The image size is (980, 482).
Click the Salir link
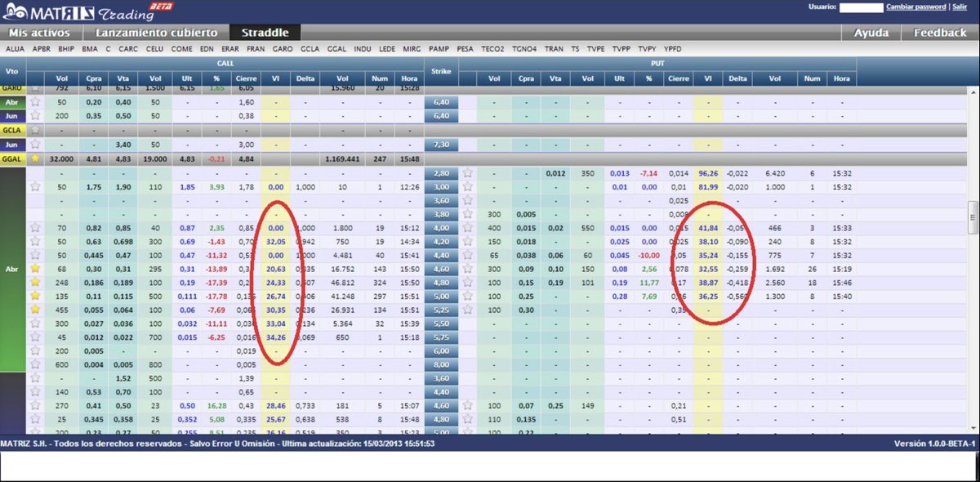click(959, 7)
